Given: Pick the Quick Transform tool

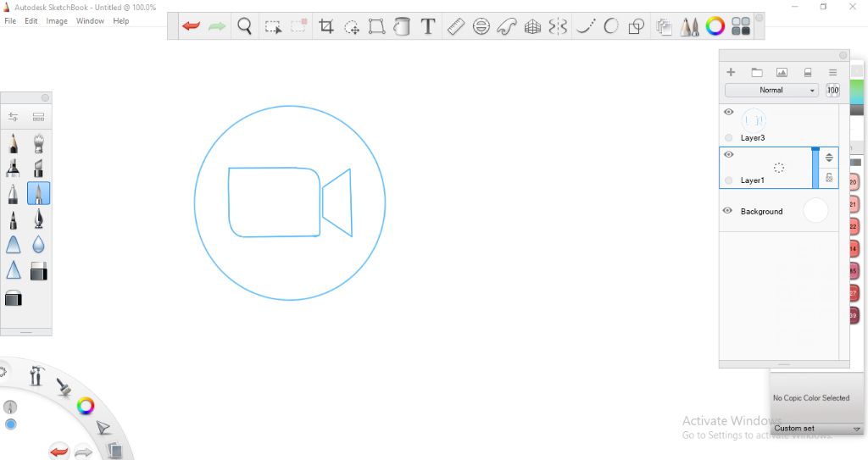Looking at the screenshot, I should pos(352,26).
